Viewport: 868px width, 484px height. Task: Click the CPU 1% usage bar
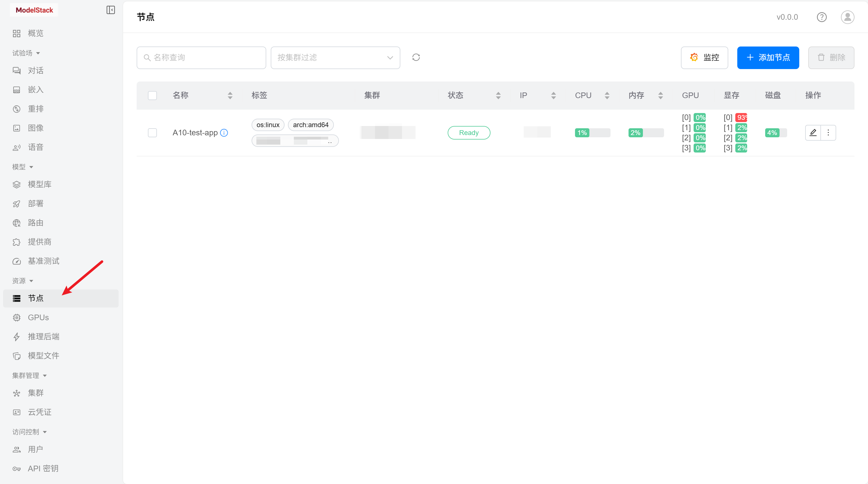coord(592,133)
